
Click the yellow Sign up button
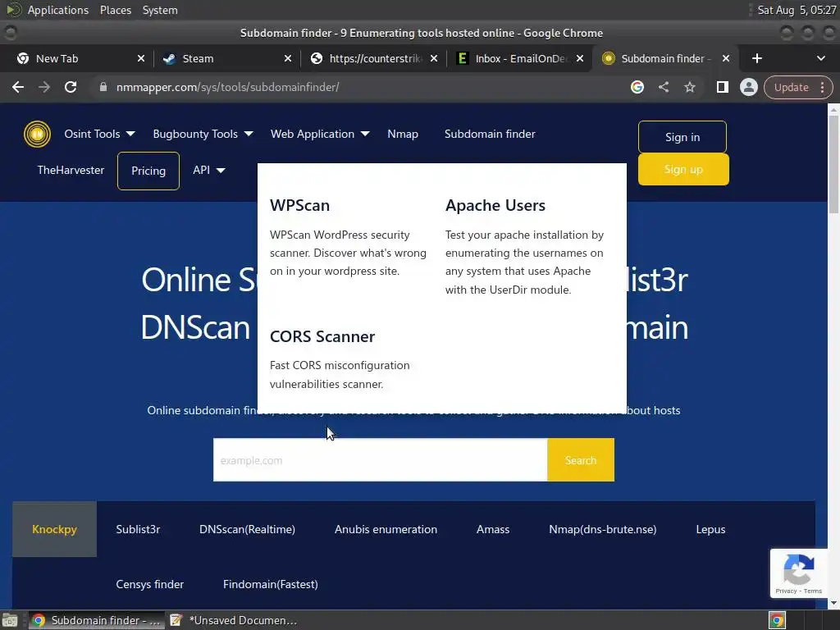pyautogui.click(x=683, y=169)
